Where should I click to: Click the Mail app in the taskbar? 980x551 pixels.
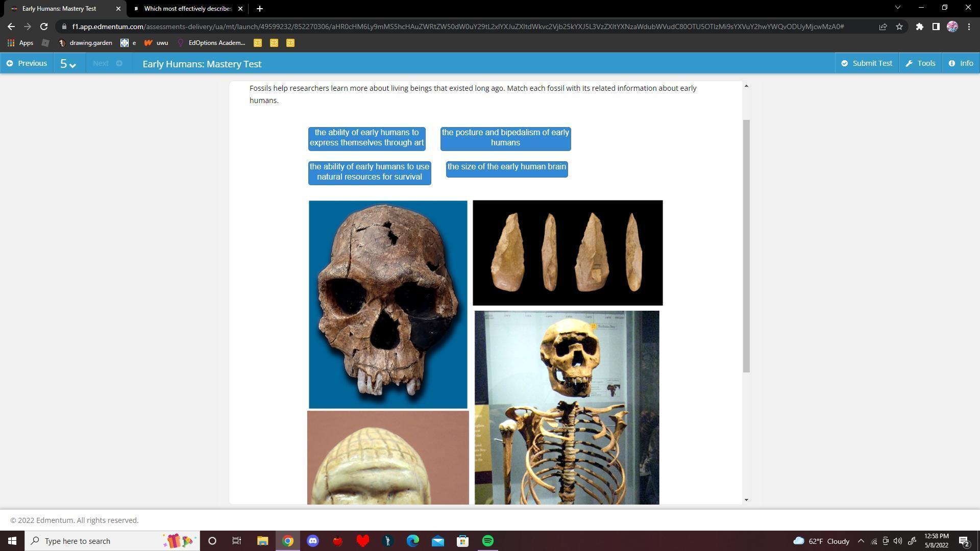pyautogui.click(x=438, y=541)
